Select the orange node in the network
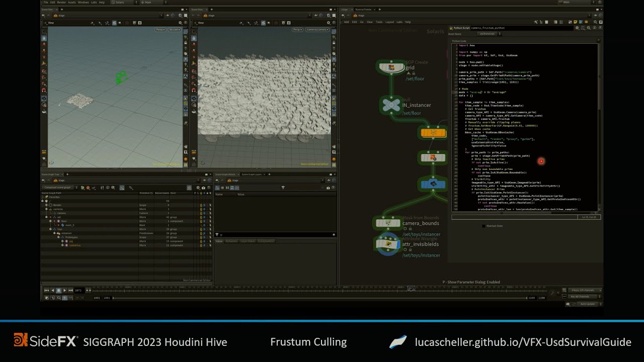The height and width of the screenshot is (362, 644). [x=433, y=133]
